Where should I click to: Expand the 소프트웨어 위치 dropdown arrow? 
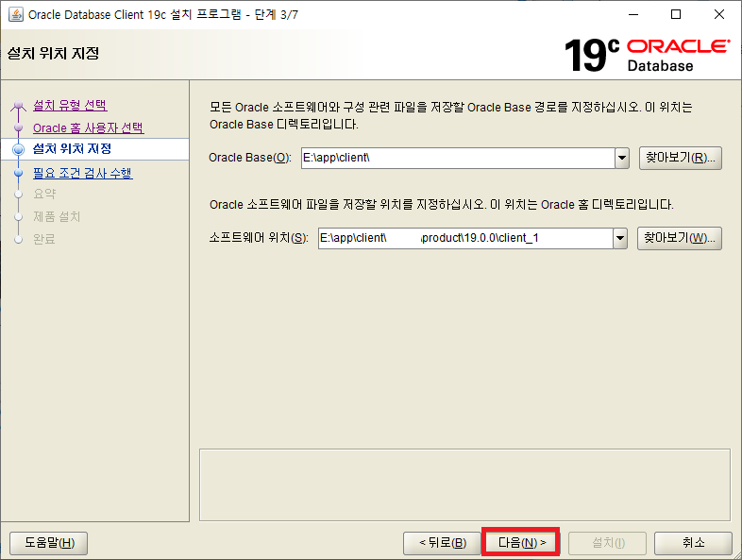(x=620, y=239)
